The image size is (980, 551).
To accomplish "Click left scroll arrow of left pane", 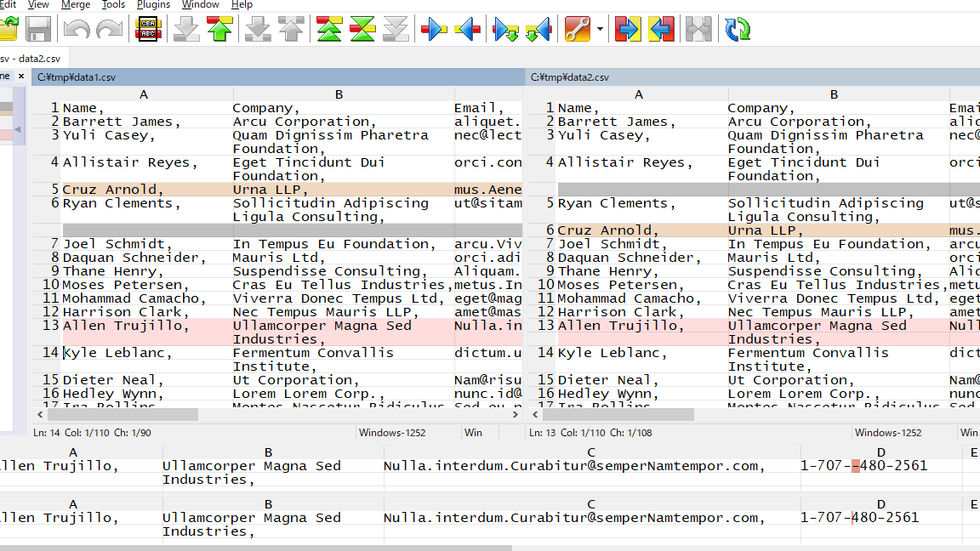I will 40,414.
